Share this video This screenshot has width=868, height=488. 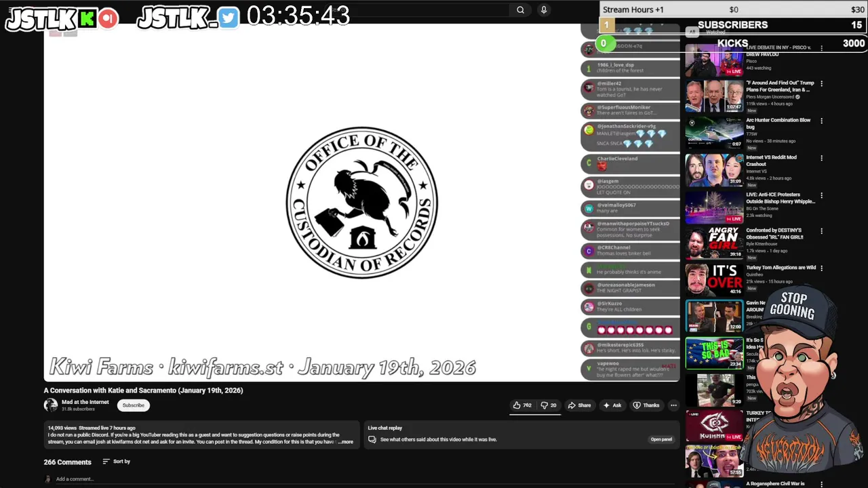[579, 405]
